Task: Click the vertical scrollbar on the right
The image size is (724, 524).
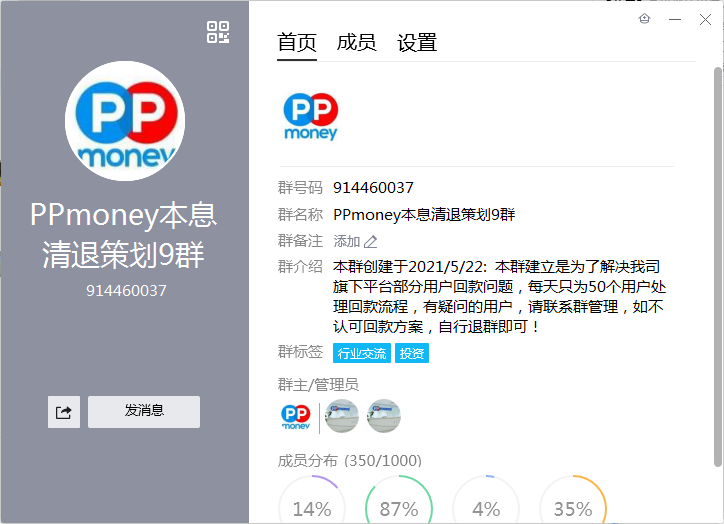Action: (718, 267)
